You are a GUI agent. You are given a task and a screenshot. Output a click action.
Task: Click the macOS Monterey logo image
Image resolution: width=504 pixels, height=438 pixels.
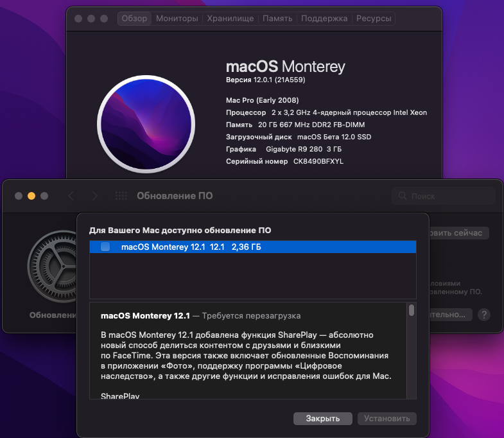pos(146,124)
